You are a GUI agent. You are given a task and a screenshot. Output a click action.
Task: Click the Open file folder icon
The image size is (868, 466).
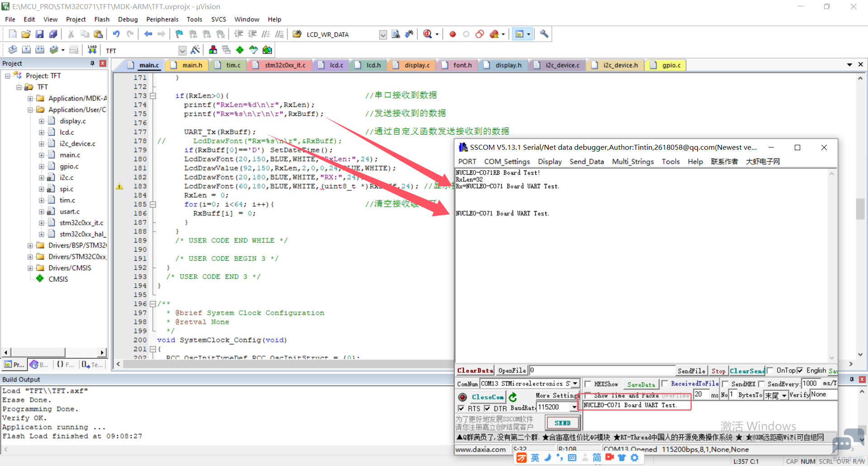(26, 34)
